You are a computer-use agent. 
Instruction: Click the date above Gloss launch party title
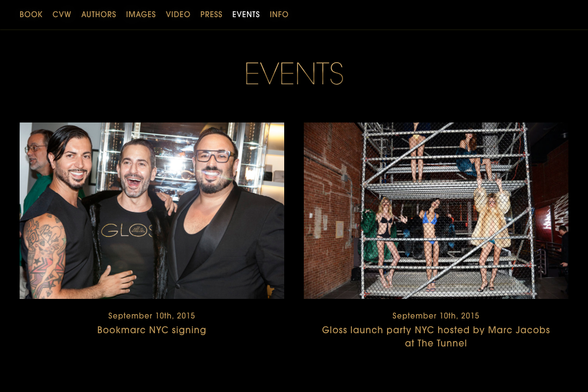point(436,316)
